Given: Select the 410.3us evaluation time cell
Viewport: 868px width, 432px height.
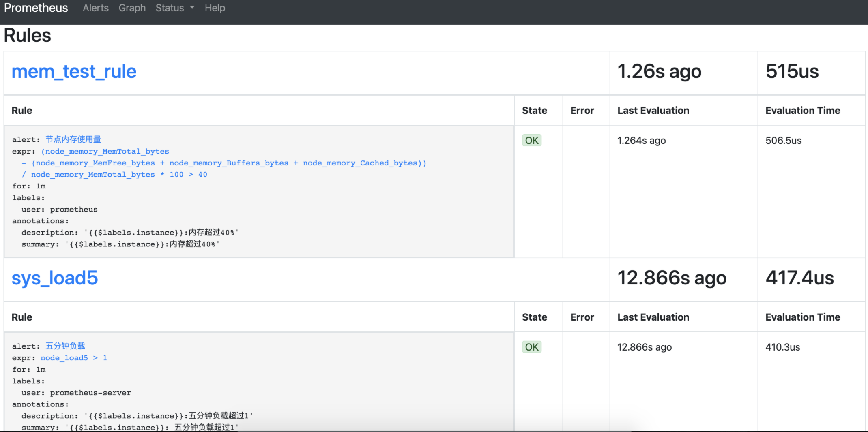Looking at the screenshot, I should (x=782, y=347).
